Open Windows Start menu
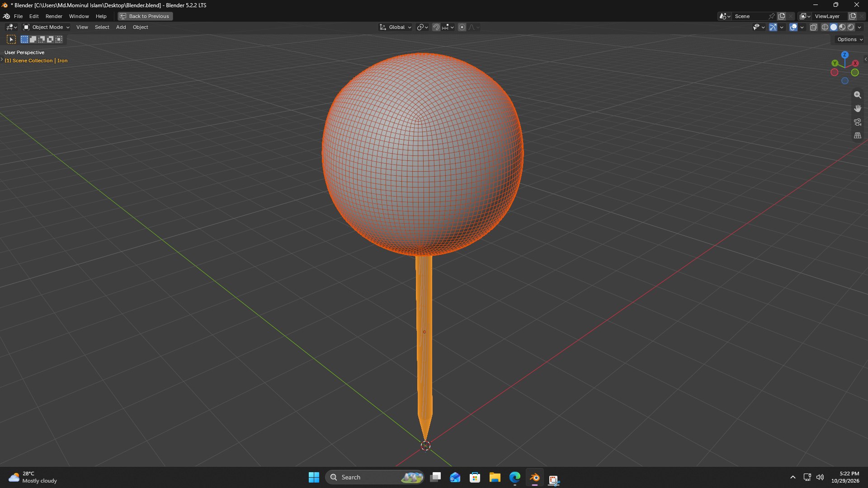 314,477
